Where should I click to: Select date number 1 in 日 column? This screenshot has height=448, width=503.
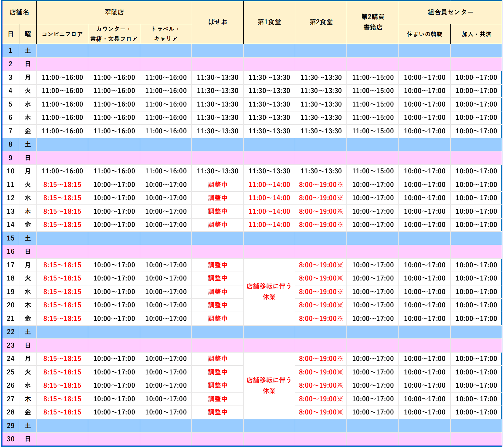10,51
